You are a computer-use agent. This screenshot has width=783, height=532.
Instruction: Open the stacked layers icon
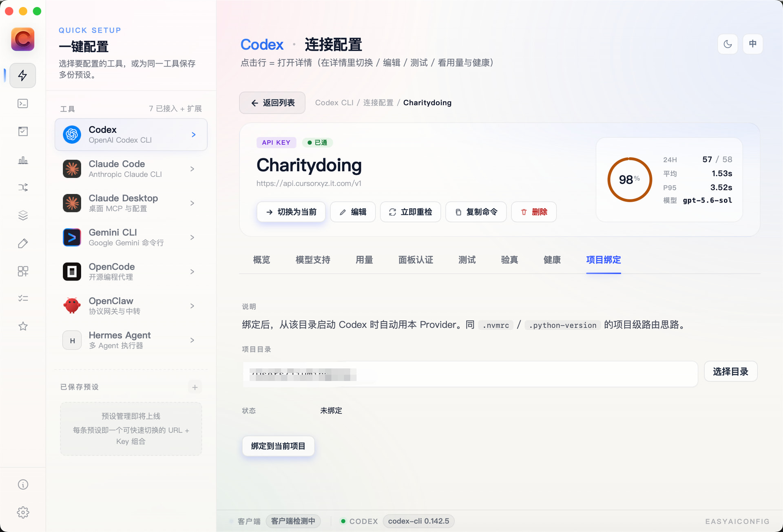coord(23,215)
